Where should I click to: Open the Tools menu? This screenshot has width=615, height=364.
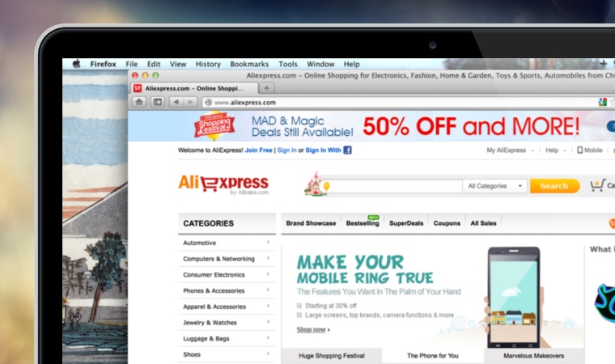pos(288,64)
